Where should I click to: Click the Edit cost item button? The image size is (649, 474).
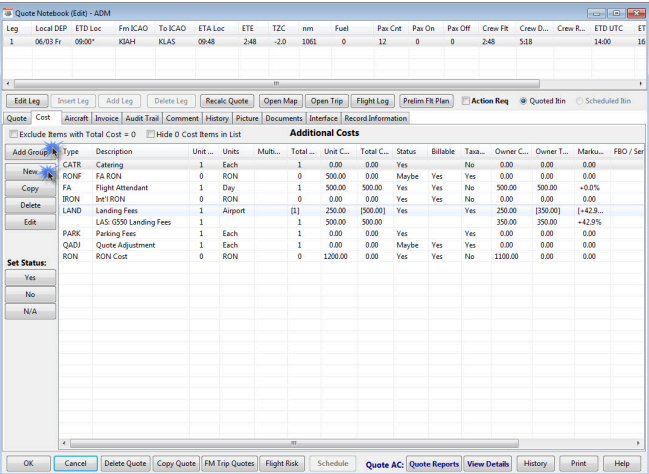point(30,222)
